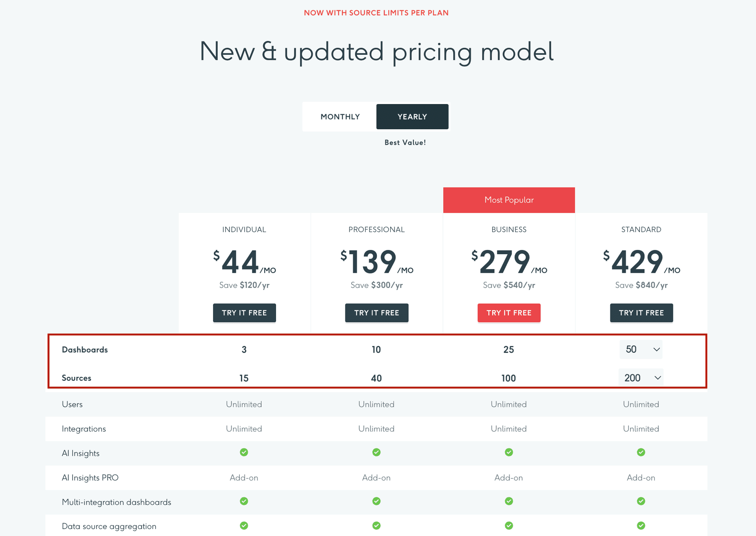Select the YEARLY billing tab

point(412,116)
